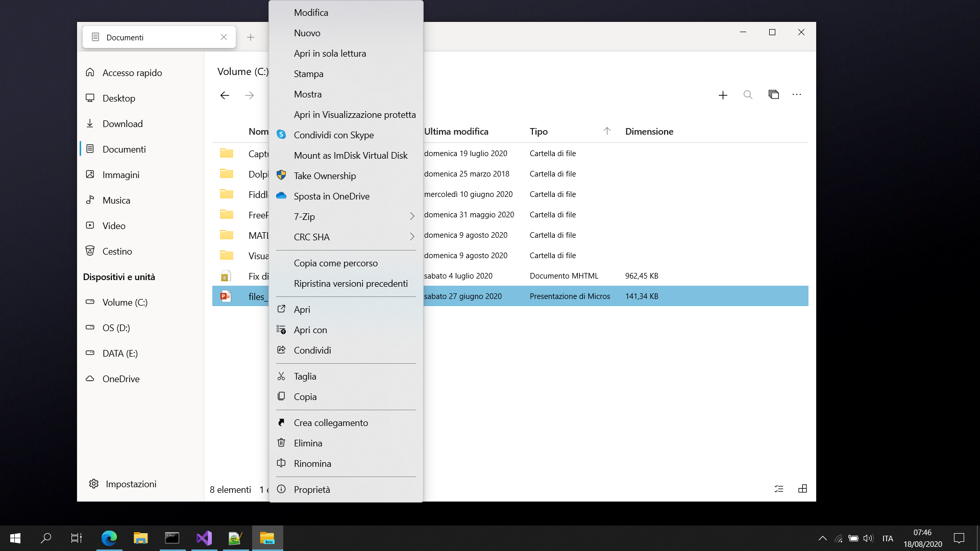Open the DATA (E:) drive
The image size is (980, 551).
pos(141,353)
